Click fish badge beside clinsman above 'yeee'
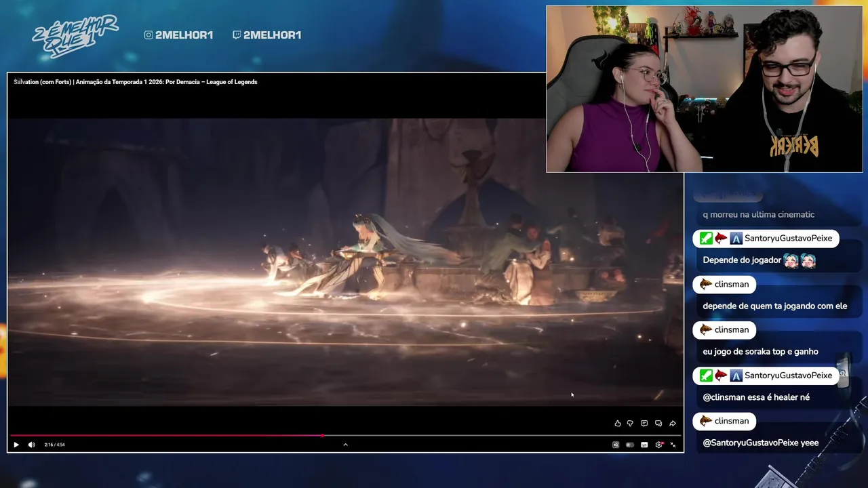Image resolution: width=868 pixels, height=488 pixels. (x=706, y=421)
